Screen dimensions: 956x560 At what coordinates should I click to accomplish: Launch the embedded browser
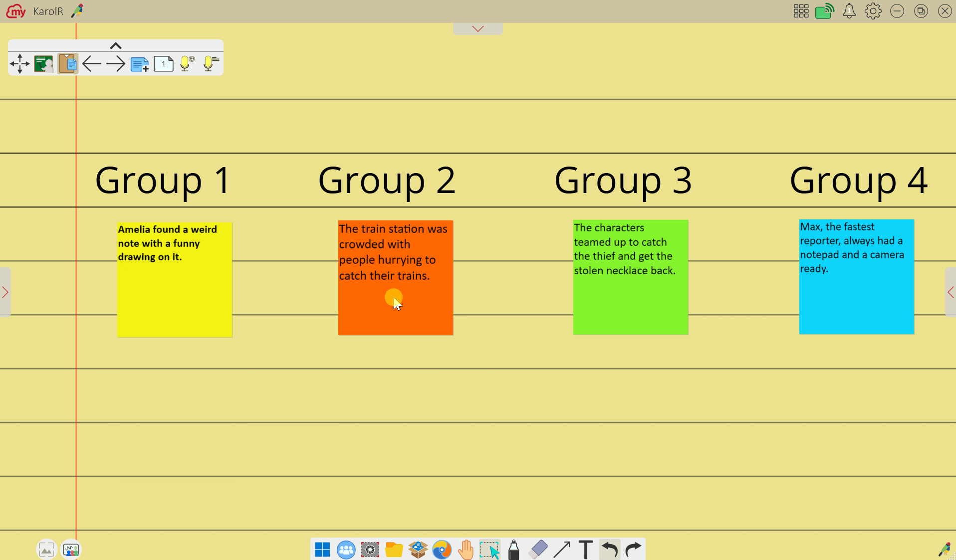(x=442, y=550)
